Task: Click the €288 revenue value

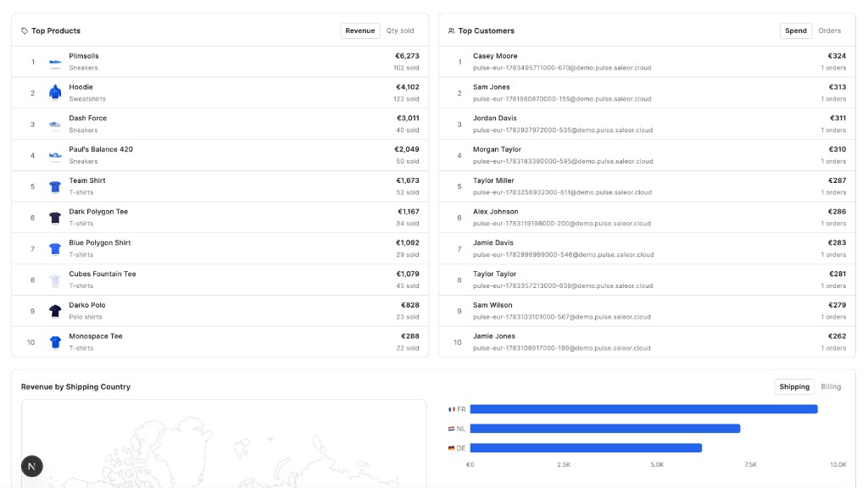Action: 410,336
